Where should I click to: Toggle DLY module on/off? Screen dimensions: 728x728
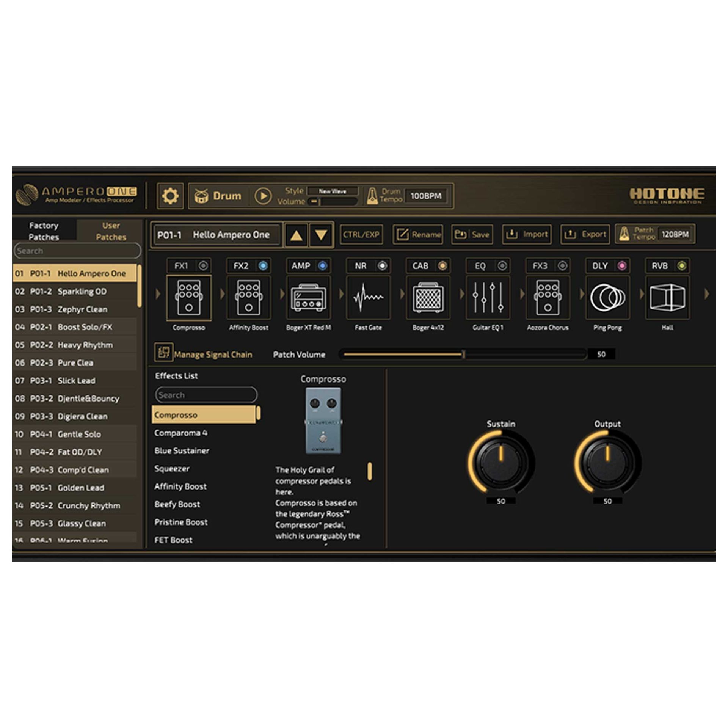622,266
